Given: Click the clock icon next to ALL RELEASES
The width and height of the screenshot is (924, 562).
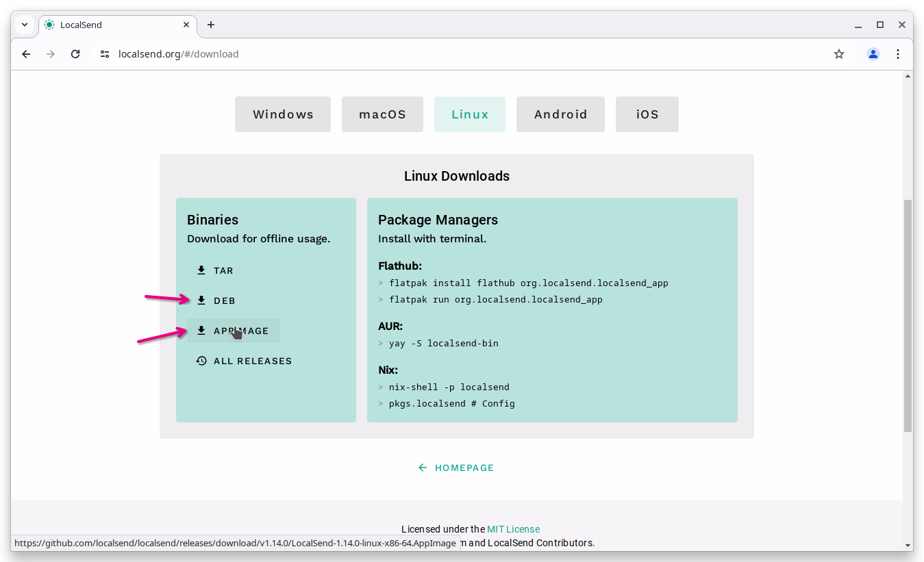Looking at the screenshot, I should pos(201,361).
